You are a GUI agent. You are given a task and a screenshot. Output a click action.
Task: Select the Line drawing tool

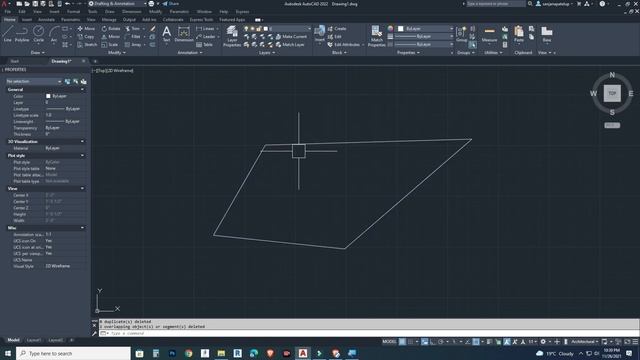coord(8,33)
